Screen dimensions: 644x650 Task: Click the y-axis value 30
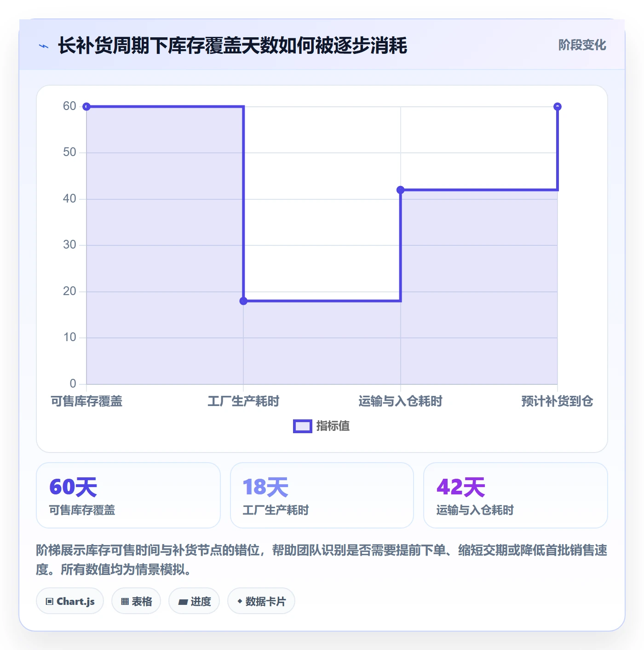click(x=69, y=245)
